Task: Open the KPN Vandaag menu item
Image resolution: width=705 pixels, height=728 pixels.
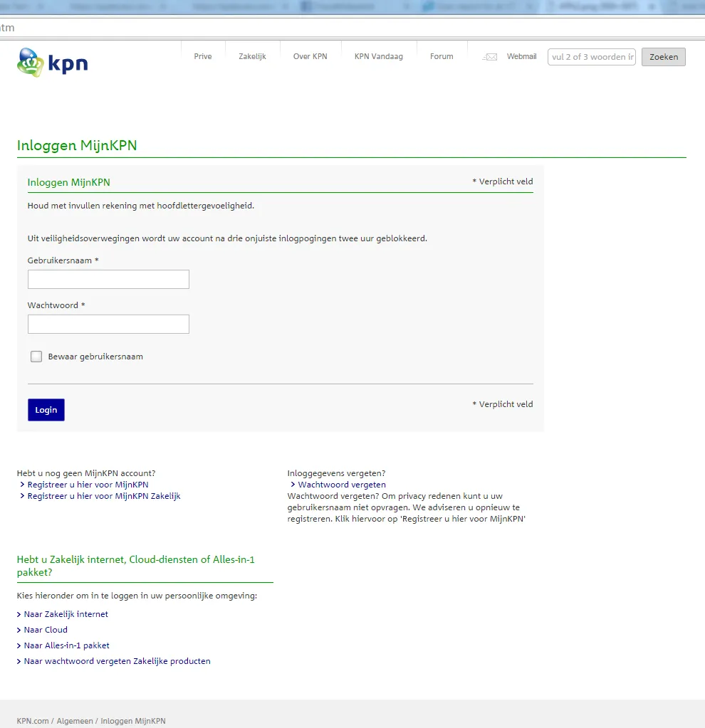Action: 378,56
